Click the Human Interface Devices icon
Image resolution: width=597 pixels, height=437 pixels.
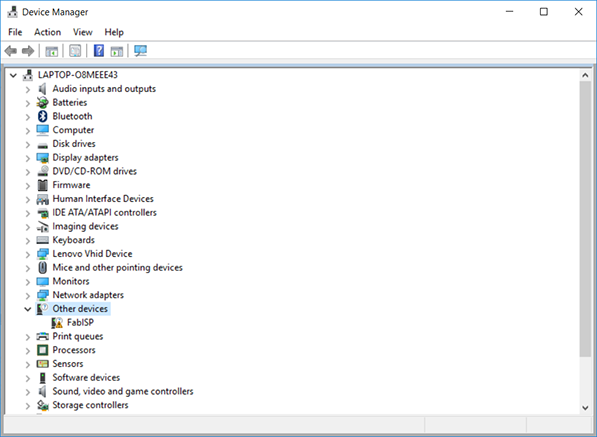point(43,199)
